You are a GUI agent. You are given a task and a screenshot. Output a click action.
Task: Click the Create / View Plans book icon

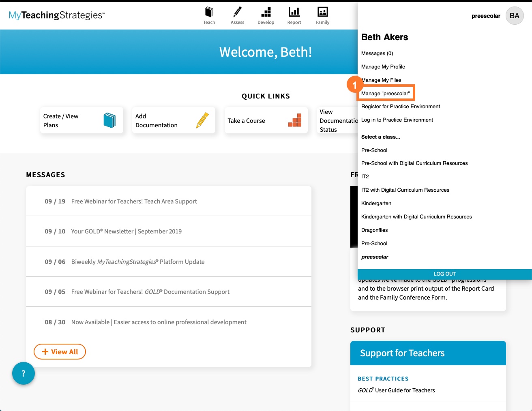pyautogui.click(x=109, y=120)
